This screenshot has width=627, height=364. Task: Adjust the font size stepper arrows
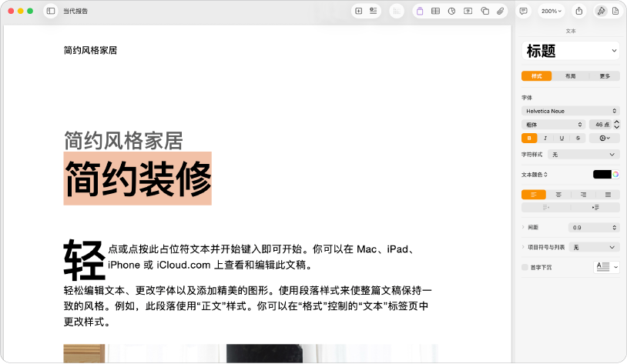point(617,125)
